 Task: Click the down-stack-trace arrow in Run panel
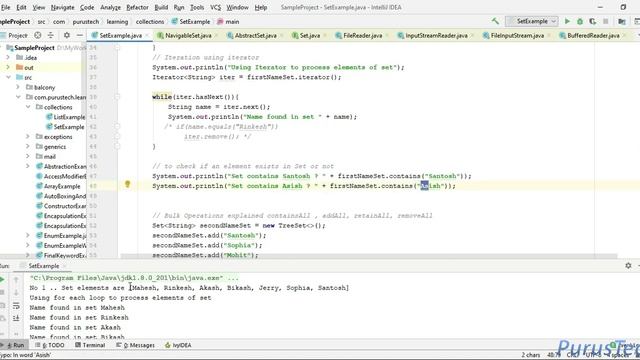16,293
